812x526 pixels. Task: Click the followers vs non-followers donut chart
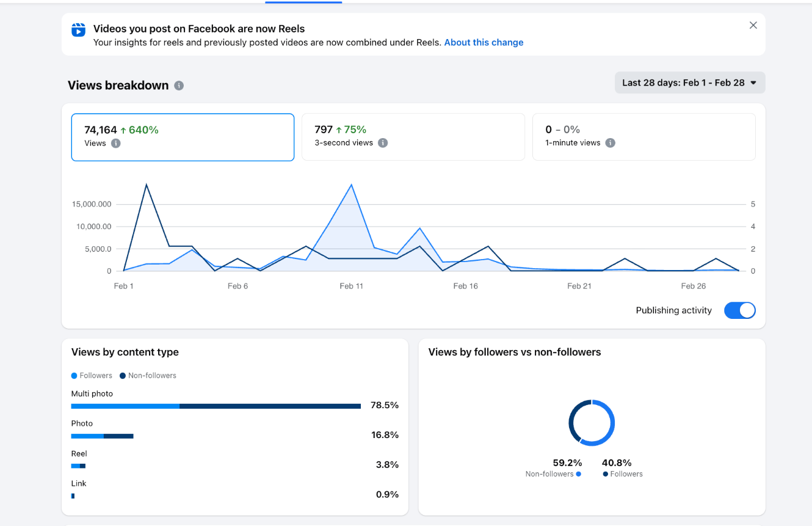[x=592, y=423]
